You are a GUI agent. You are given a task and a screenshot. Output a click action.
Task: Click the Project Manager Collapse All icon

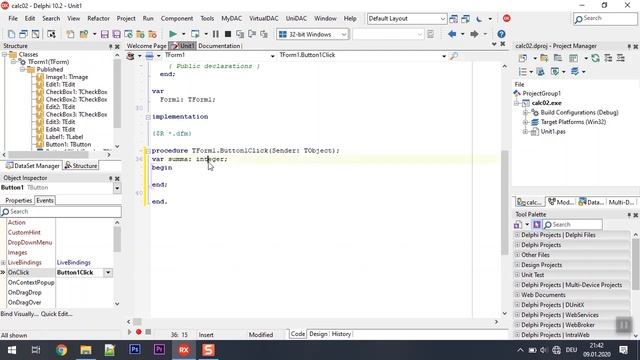[x=621, y=58]
